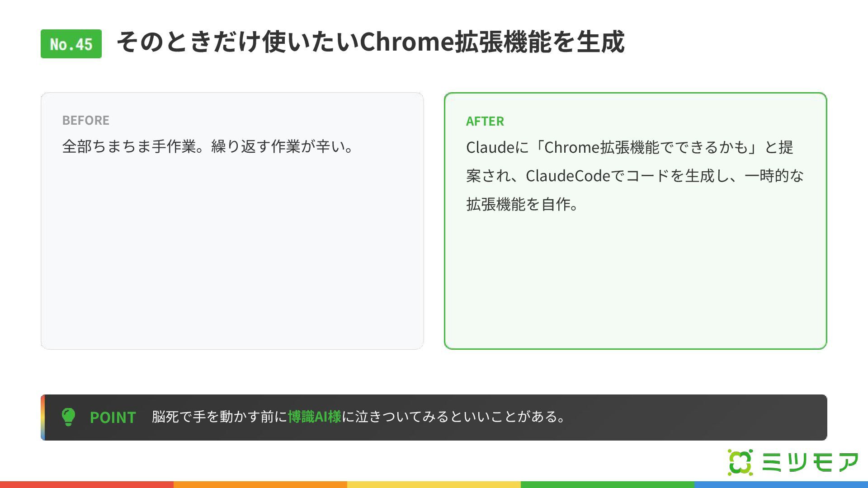Click empty area of the BEFORE card

pyautogui.click(x=232, y=253)
